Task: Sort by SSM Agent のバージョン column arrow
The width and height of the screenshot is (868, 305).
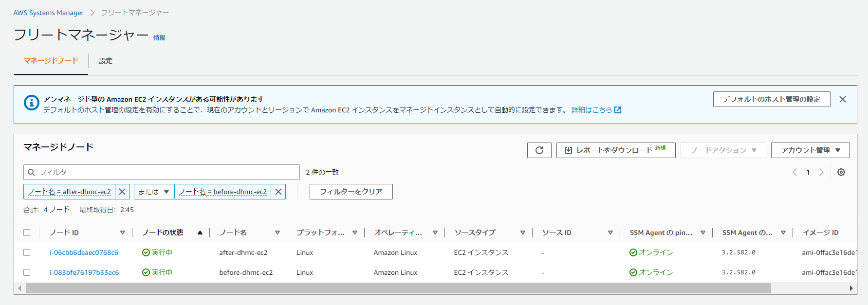Action: click(783, 233)
